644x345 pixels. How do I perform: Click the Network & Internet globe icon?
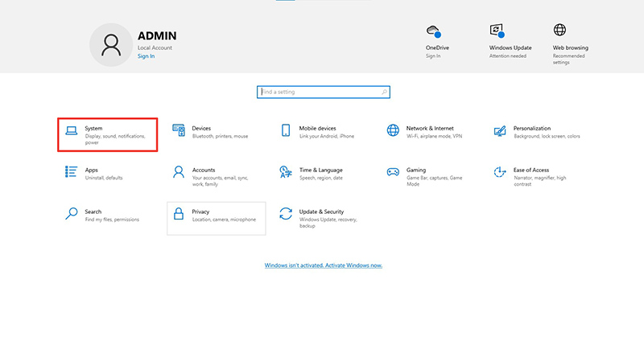pyautogui.click(x=393, y=130)
